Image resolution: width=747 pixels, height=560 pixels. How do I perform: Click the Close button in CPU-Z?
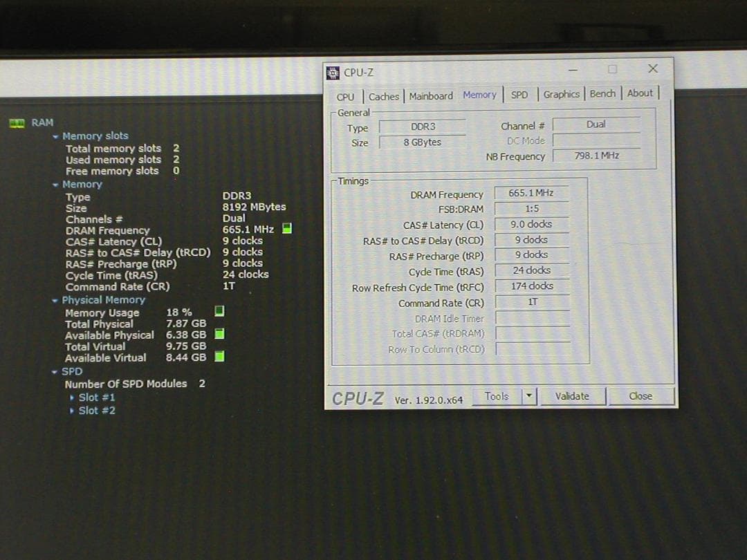coord(640,396)
